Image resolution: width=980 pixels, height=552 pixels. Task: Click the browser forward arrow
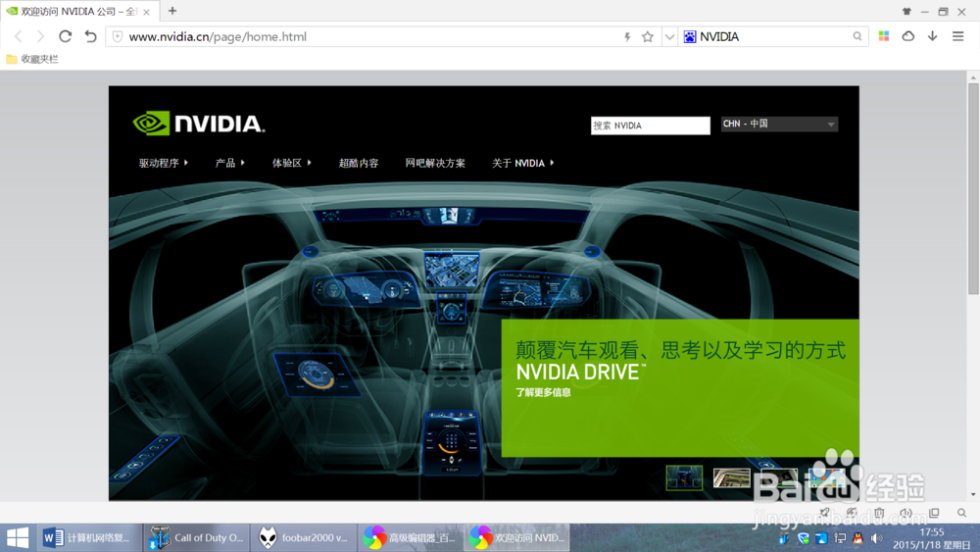(40, 37)
